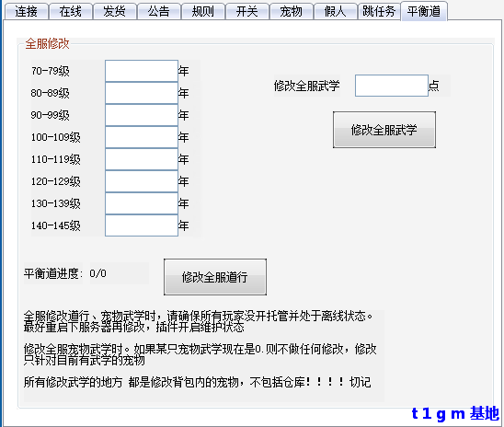Select the 宠物 tab
This screenshot has height=427, width=504.
pyautogui.click(x=292, y=12)
